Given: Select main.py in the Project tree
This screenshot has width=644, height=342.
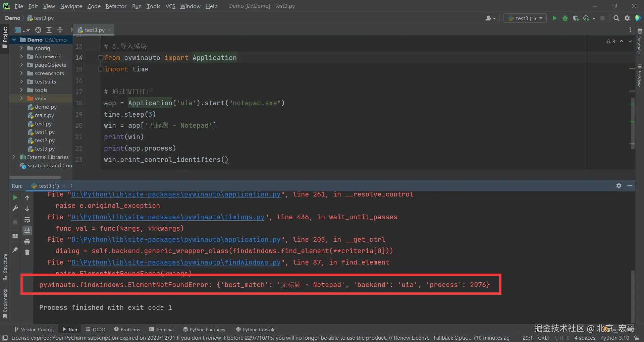Looking at the screenshot, I should point(44,115).
